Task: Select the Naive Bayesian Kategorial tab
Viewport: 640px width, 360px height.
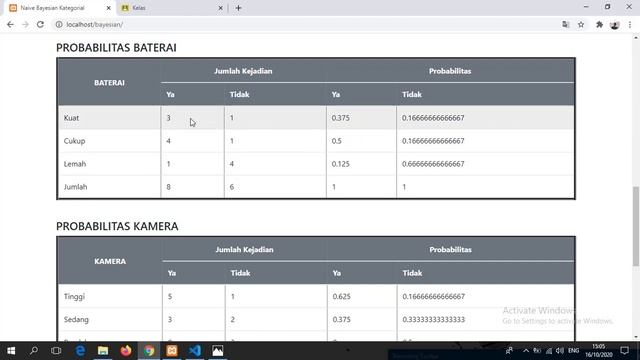Action: click(x=59, y=8)
